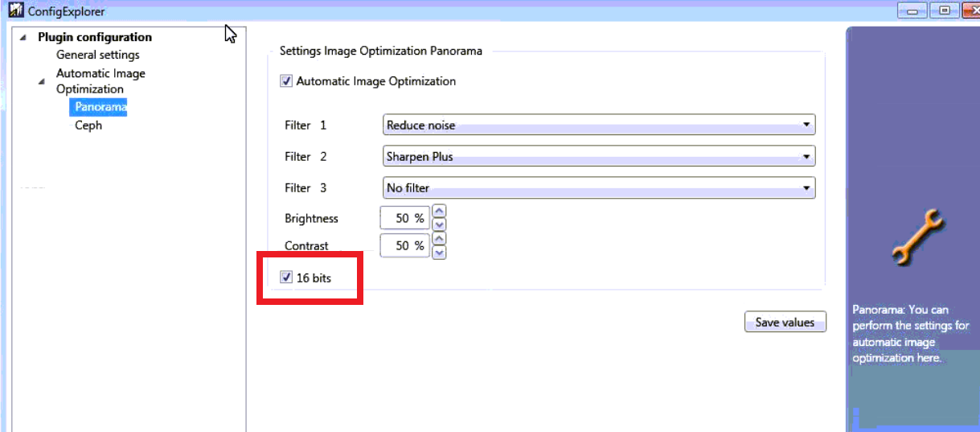Click the Panorama help text description
Viewport: 980px width, 432px height.
point(910,334)
